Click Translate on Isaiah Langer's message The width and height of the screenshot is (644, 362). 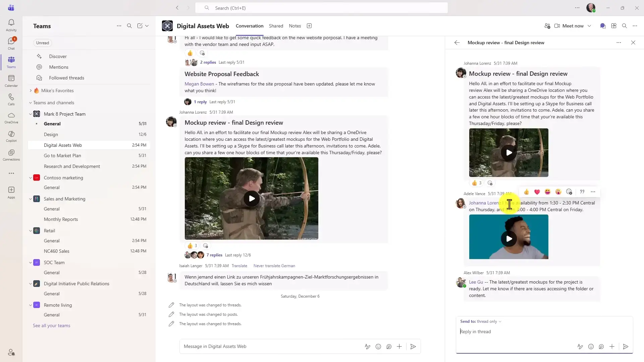pyautogui.click(x=239, y=266)
